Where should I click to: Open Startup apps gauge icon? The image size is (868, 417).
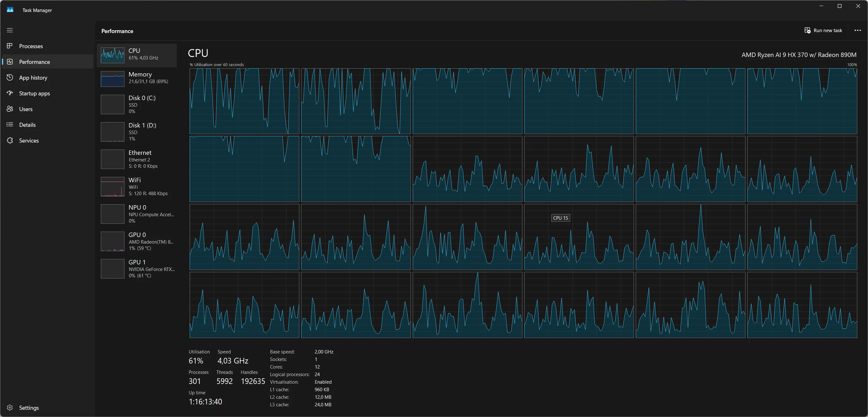[x=10, y=93]
